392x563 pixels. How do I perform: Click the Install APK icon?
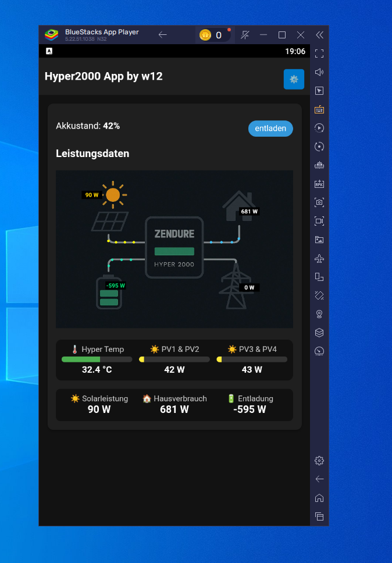pyautogui.click(x=319, y=184)
